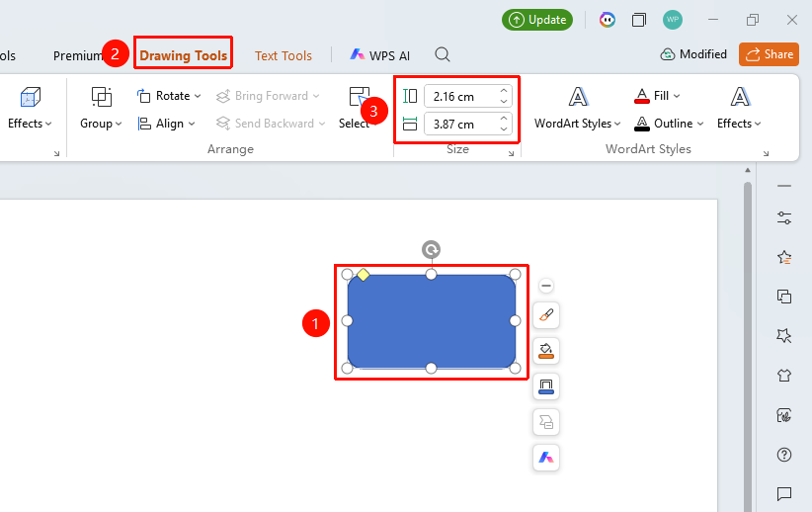Open the 3D Effects dropdown at left
Screen dimensions: 812x512
pos(30,124)
